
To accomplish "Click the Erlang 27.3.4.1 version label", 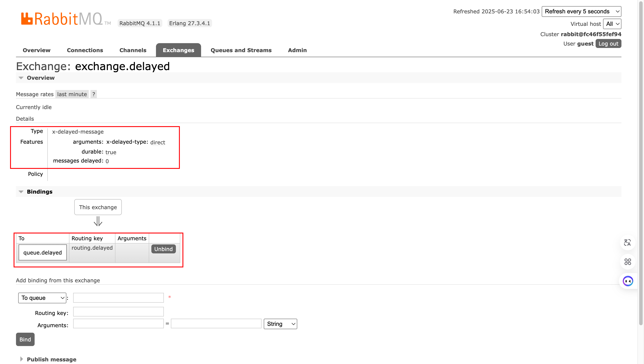I will pos(189,23).
